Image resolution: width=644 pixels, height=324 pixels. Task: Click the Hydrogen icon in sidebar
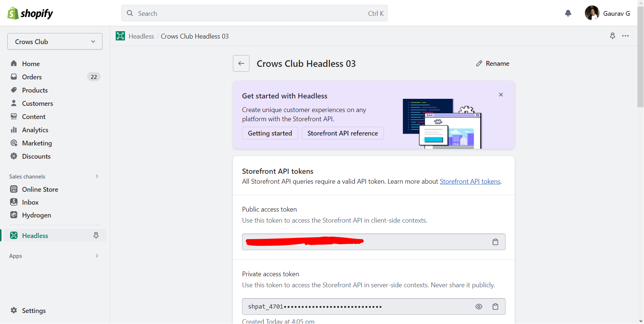click(x=14, y=215)
